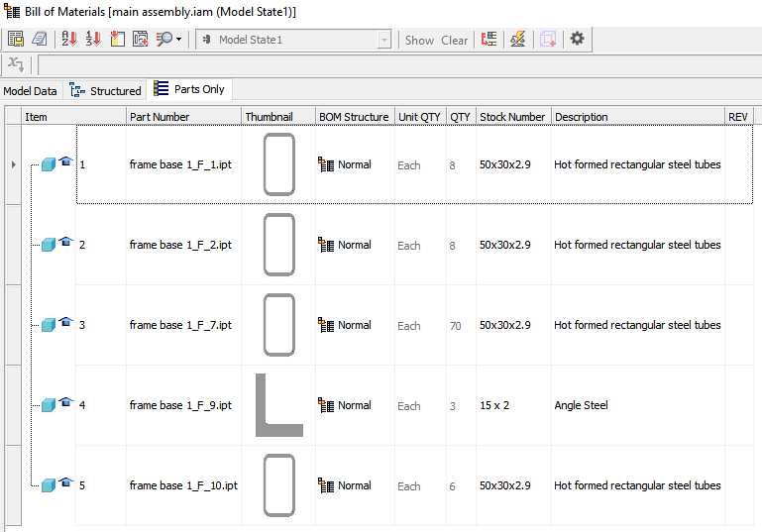Click the part cube icon for item 1

(49, 164)
